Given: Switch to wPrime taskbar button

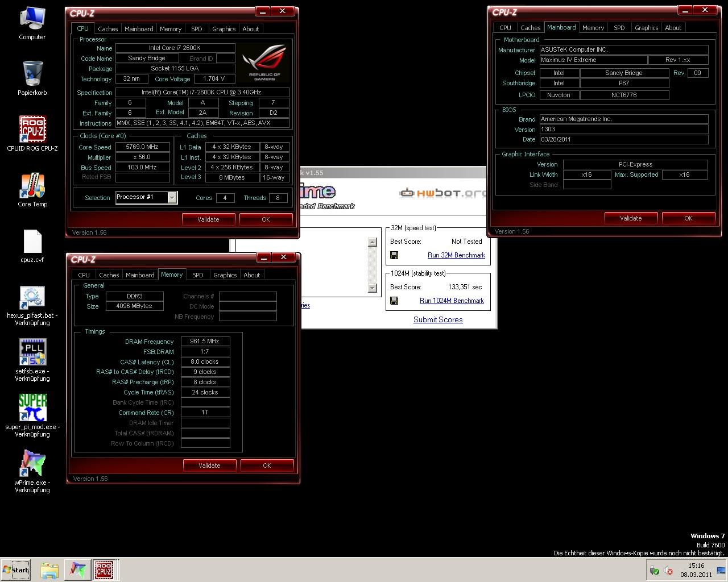Looking at the screenshot, I should (77, 570).
